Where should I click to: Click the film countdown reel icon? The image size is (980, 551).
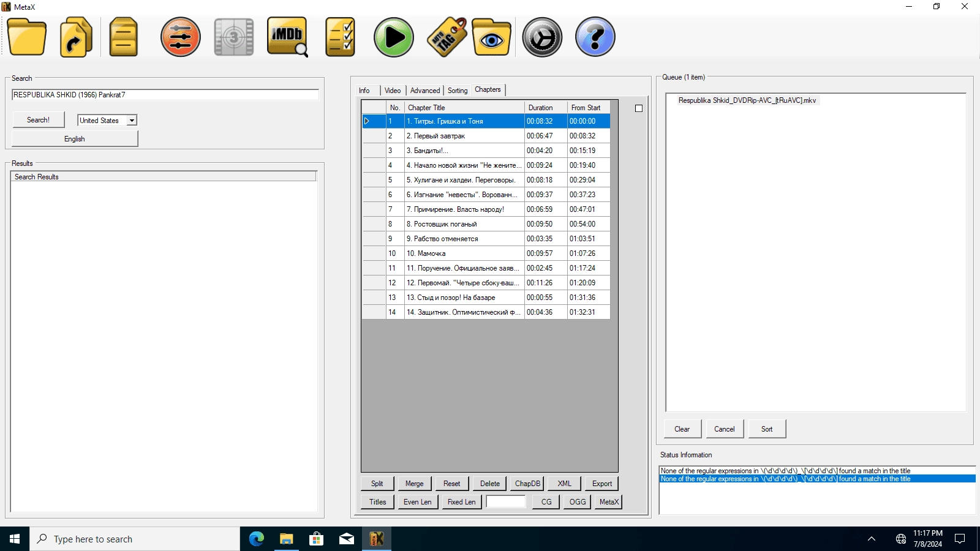pyautogui.click(x=234, y=37)
